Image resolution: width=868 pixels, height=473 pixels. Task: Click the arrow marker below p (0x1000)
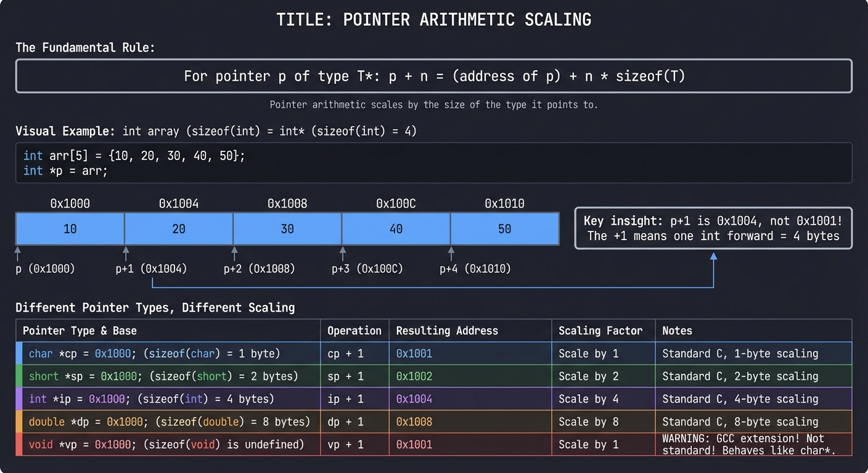[x=18, y=253]
